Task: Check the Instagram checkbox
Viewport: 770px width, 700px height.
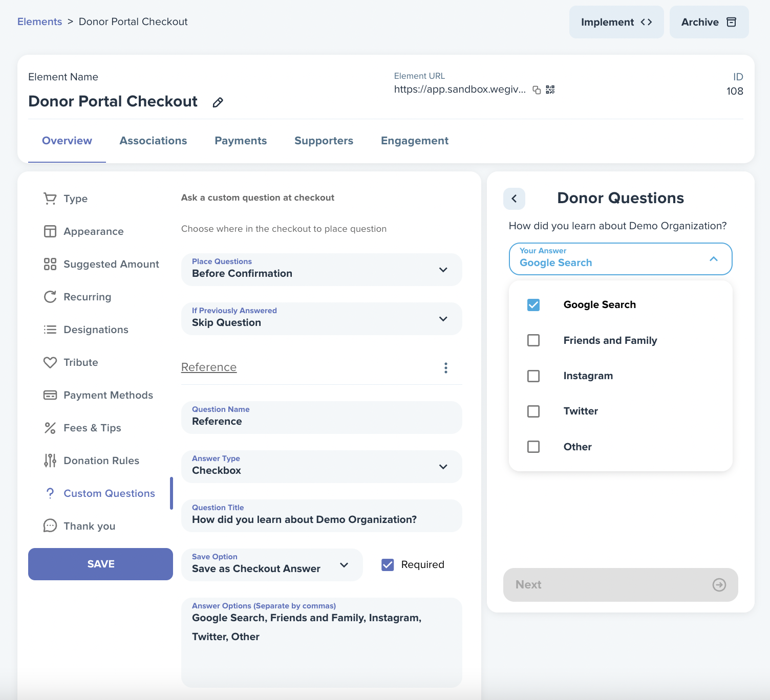Action: 533,376
